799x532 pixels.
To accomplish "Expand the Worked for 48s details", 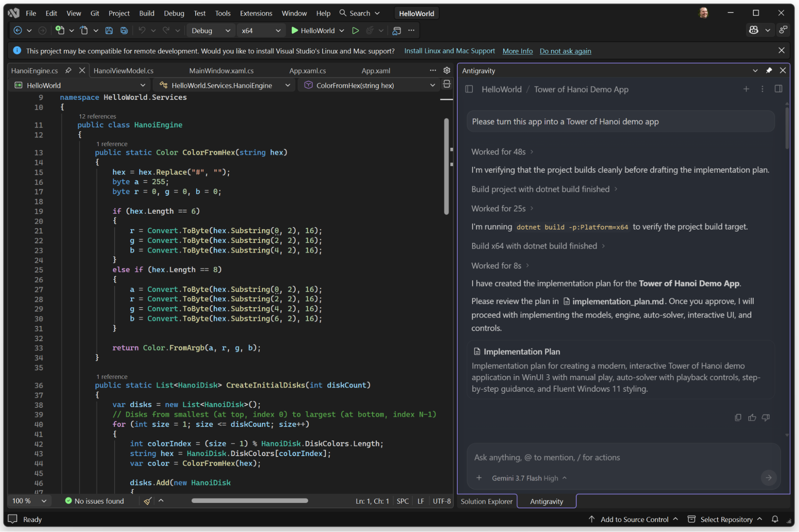I will 502,152.
